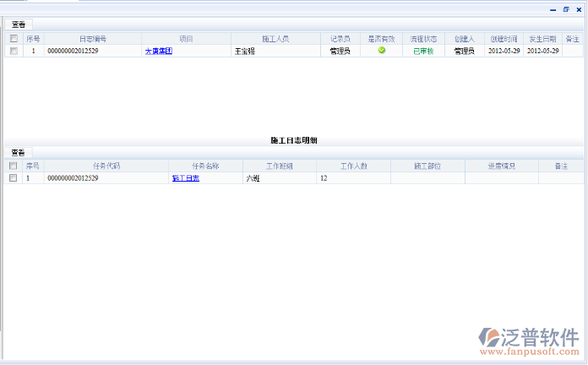Open the 施工日志 task name link
The height and width of the screenshot is (365, 588).
[x=186, y=178]
